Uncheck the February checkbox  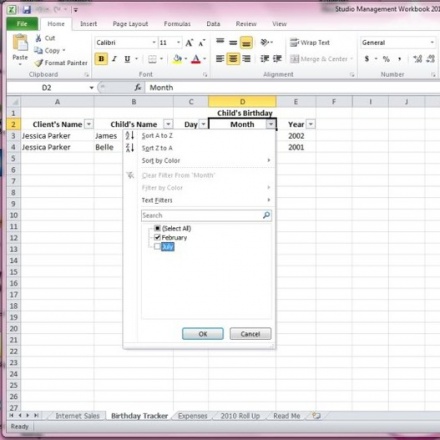point(157,237)
